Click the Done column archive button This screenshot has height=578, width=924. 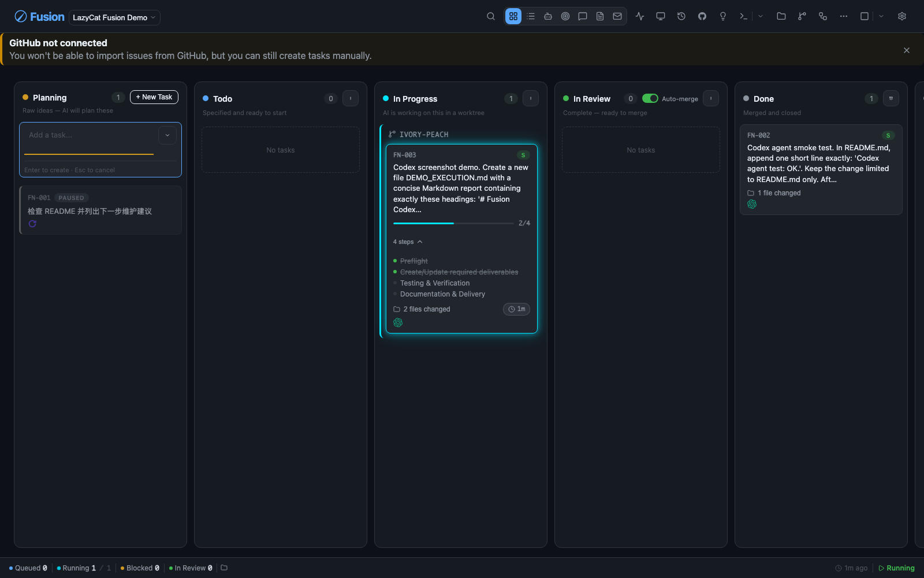(891, 98)
